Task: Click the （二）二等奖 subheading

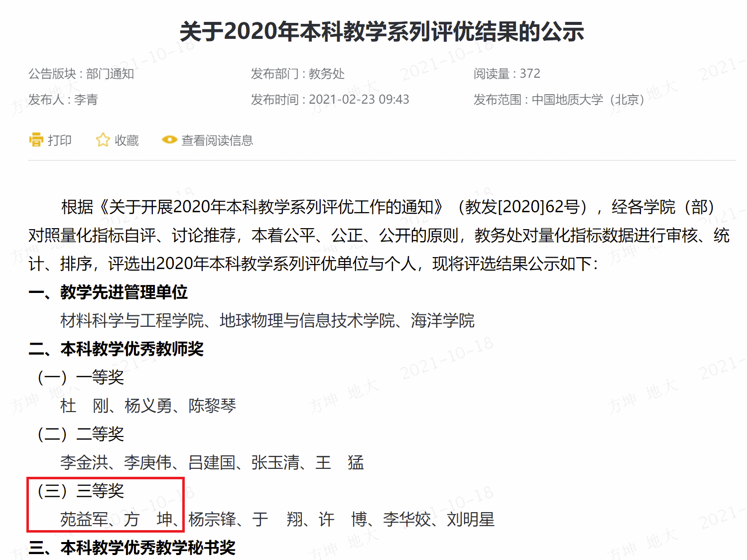Action: (x=81, y=434)
